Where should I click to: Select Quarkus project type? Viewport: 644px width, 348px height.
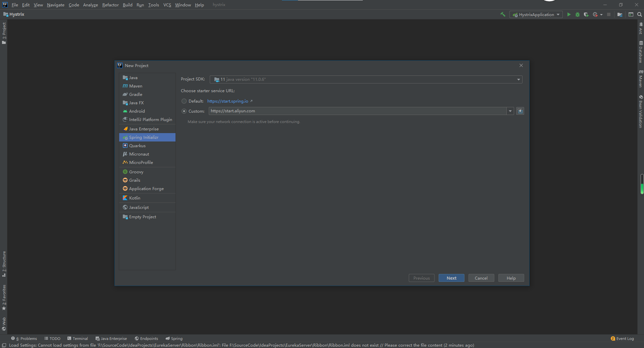[x=147, y=146]
